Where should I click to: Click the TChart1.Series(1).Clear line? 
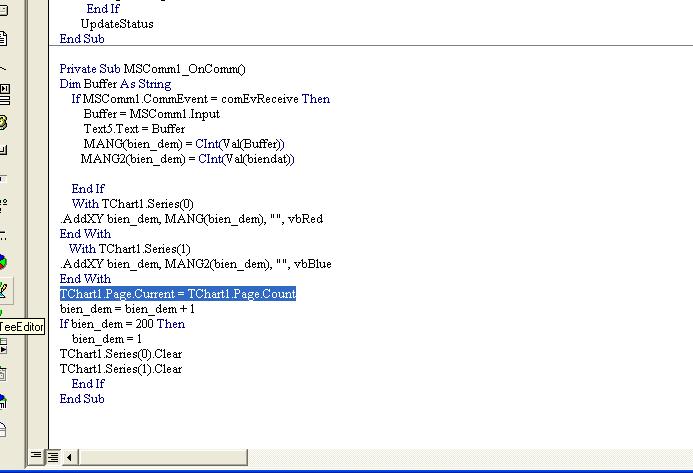121,369
